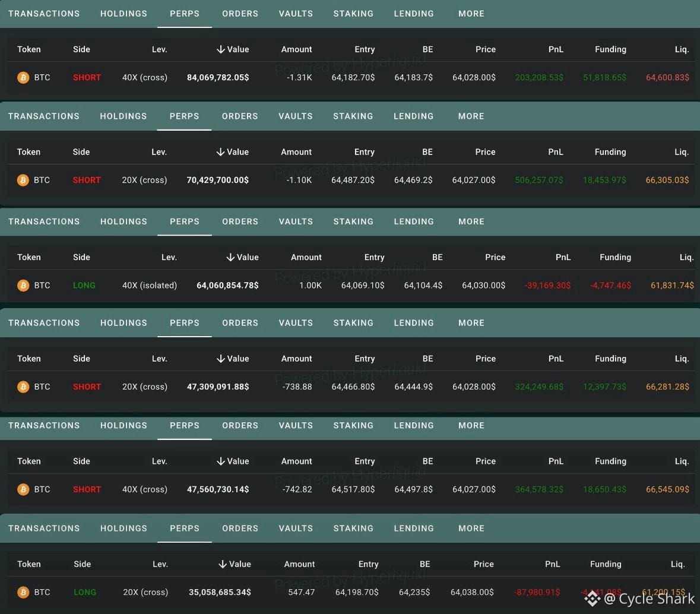
Task: Click the 547.47 amount cell
Action: coord(302,592)
